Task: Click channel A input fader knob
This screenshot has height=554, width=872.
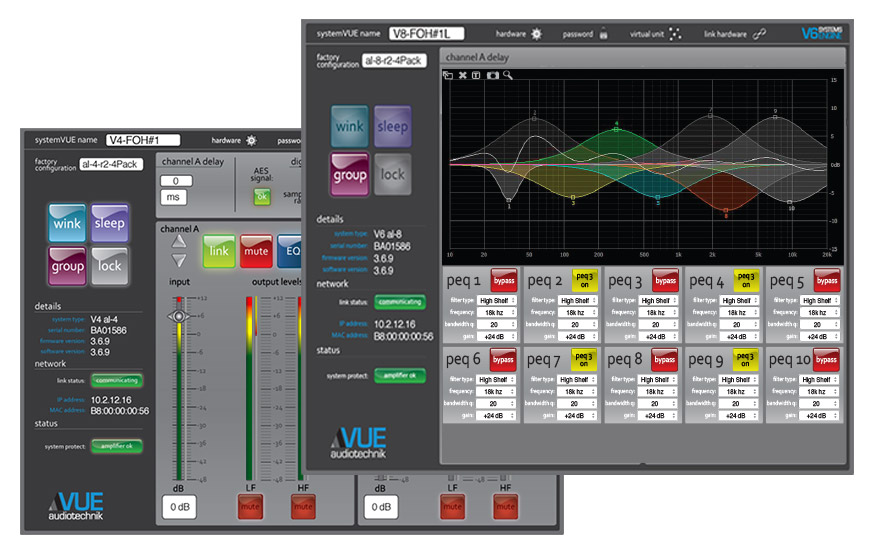Action: [179, 316]
